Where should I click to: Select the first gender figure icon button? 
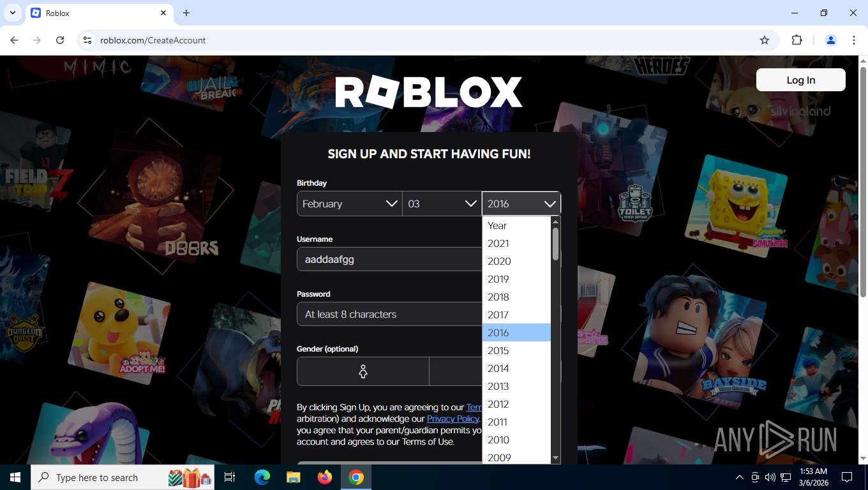point(363,371)
